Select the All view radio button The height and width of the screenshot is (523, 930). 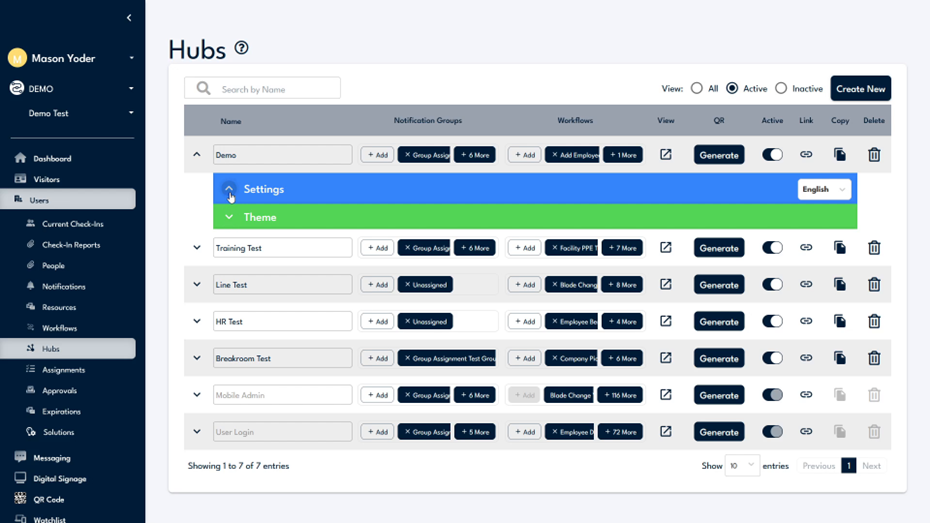pos(697,89)
